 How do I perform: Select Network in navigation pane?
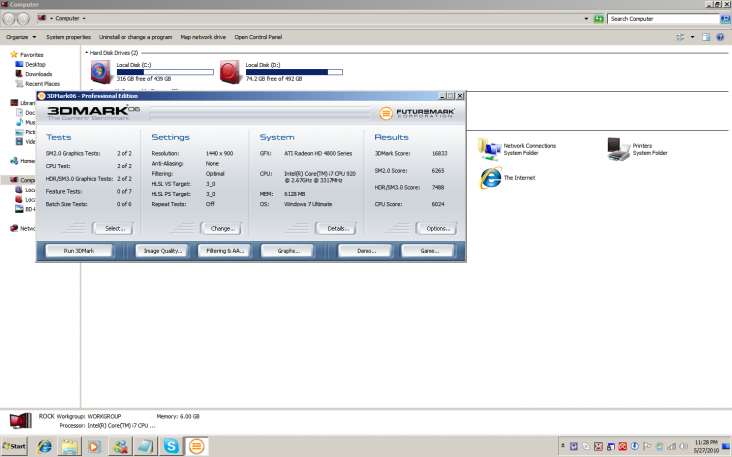(x=23, y=228)
